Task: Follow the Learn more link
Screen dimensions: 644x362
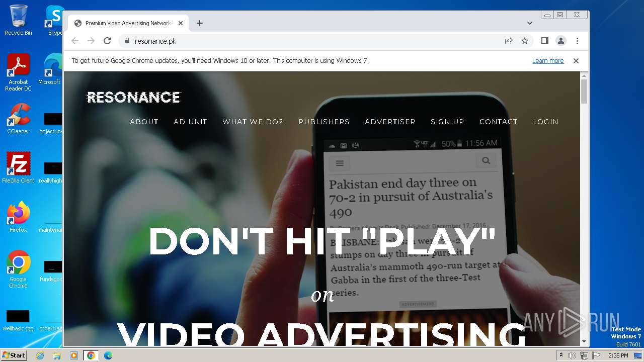Action: coord(548,61)
